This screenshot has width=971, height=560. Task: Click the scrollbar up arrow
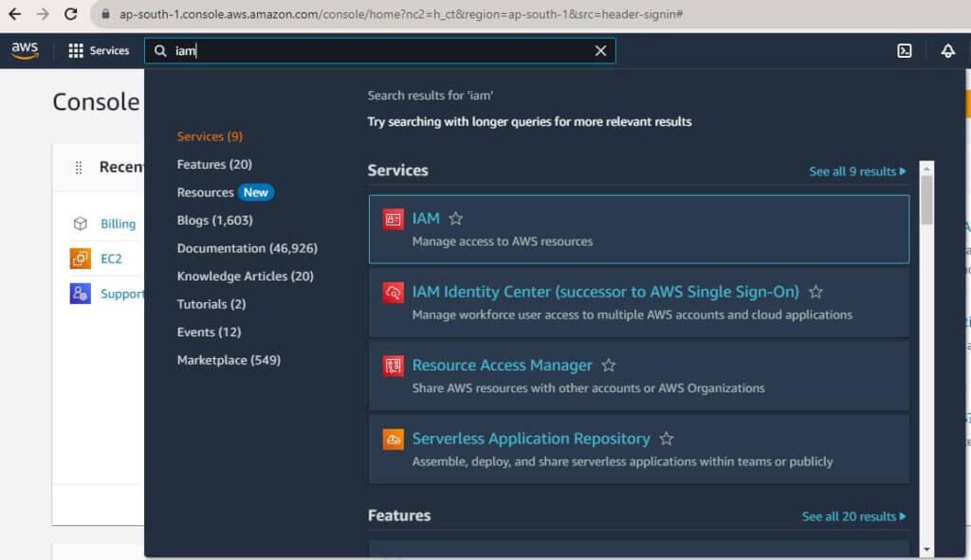[926, 169]
